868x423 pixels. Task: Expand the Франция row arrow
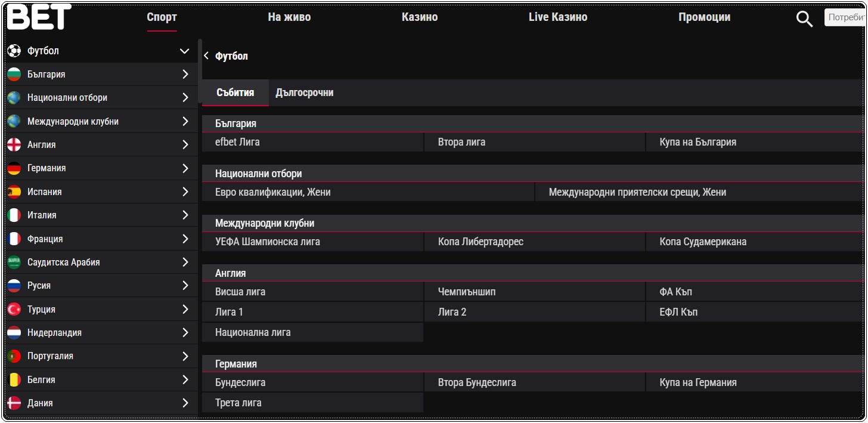[185, 239]
